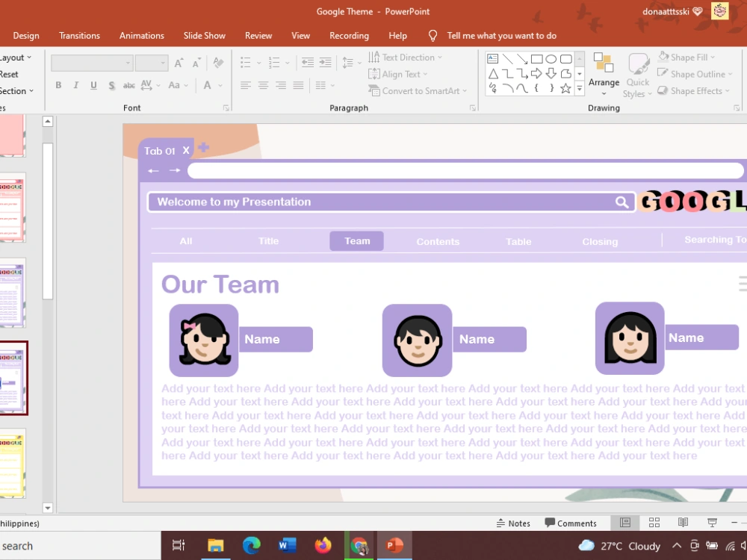The image size is (747, 560).
Task: Open the Text Direction dropdown
Action: coord(406,57)
